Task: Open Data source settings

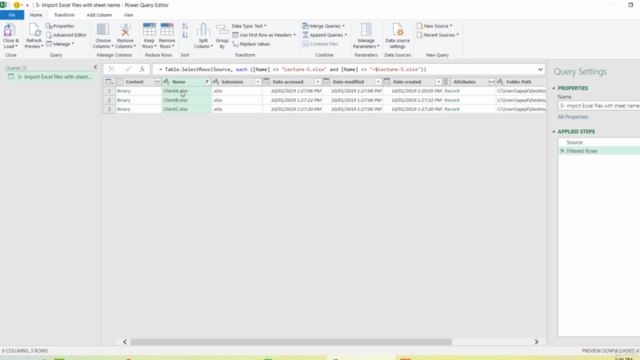Action: pos(397,36)
